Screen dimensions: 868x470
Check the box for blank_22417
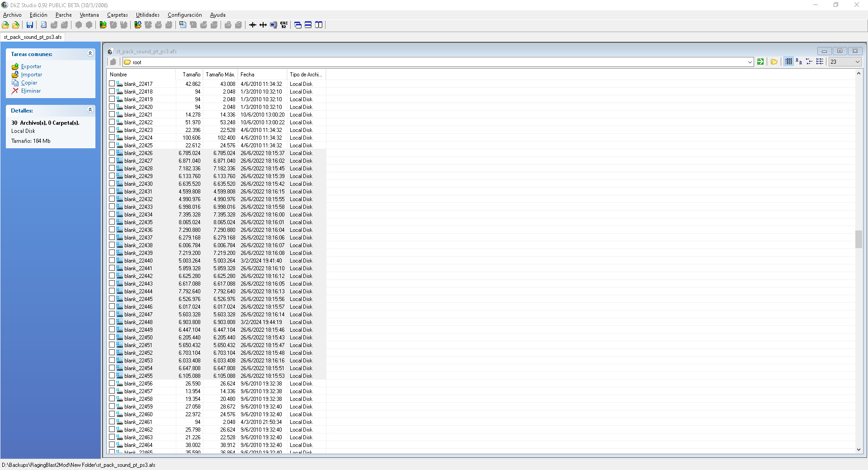tap(112, 84)
